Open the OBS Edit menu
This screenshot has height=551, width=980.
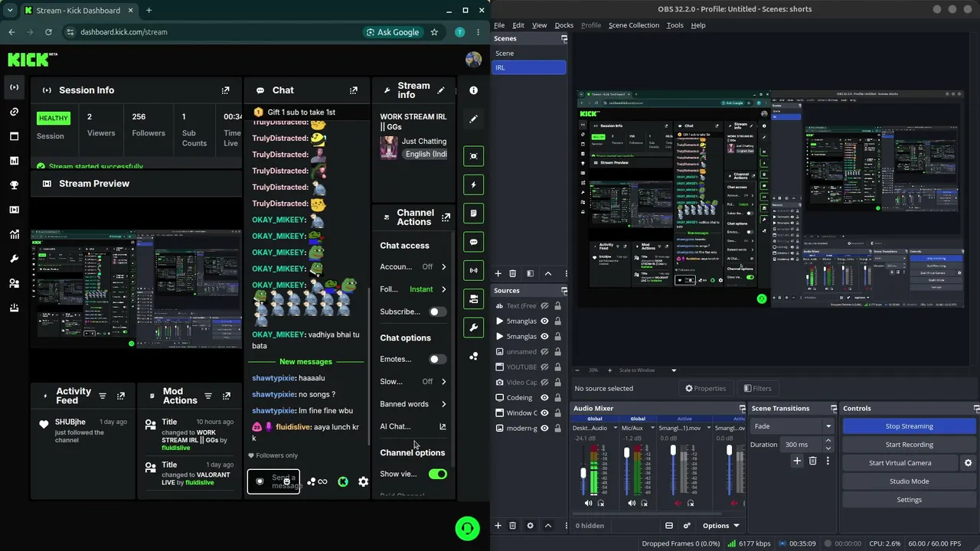point(518,25)
